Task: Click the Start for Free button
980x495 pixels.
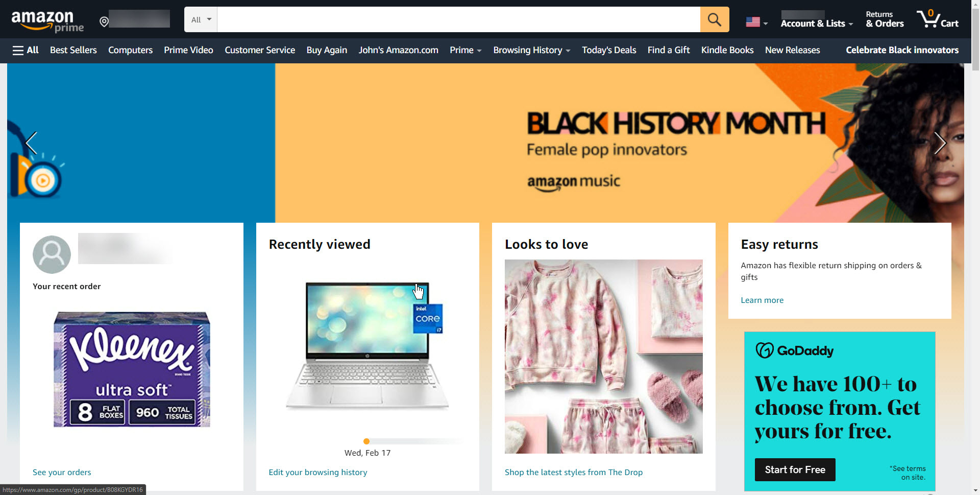Action: [795, 469]
